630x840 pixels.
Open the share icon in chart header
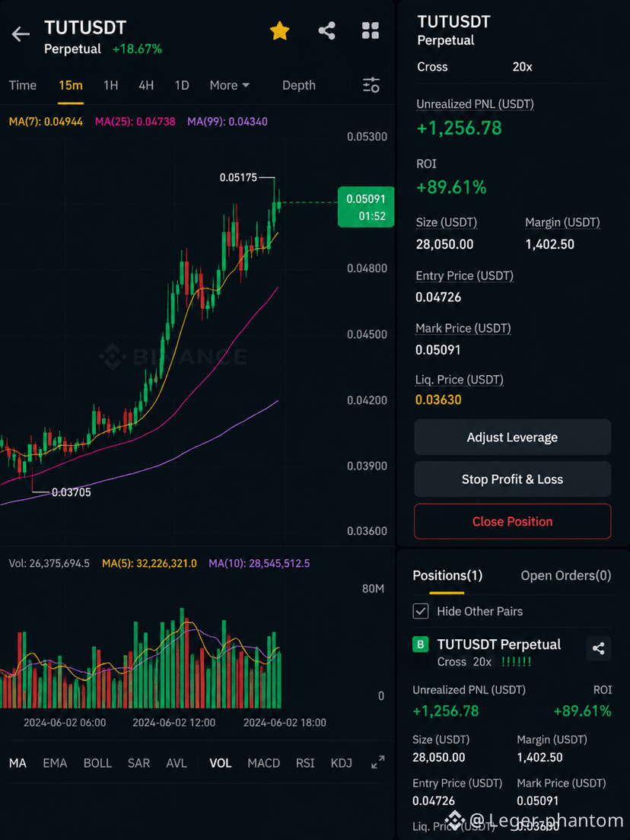coord(326,31)
